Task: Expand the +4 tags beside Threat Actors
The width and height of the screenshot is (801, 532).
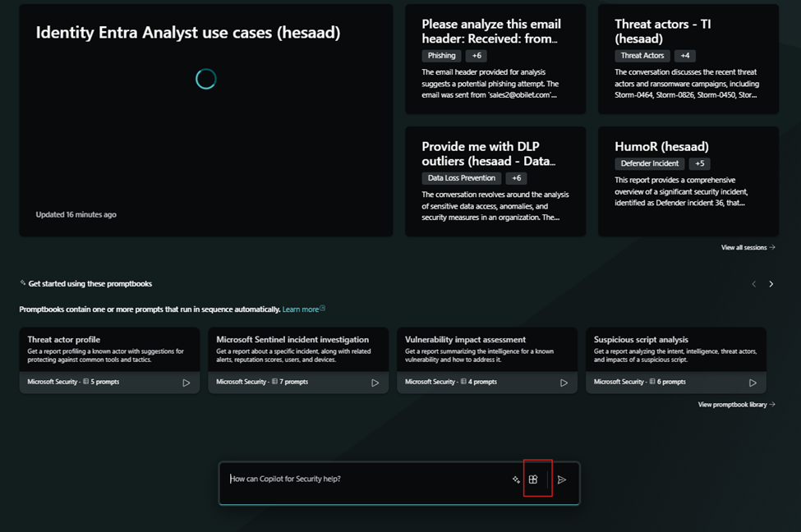Action: pos(685,56)
